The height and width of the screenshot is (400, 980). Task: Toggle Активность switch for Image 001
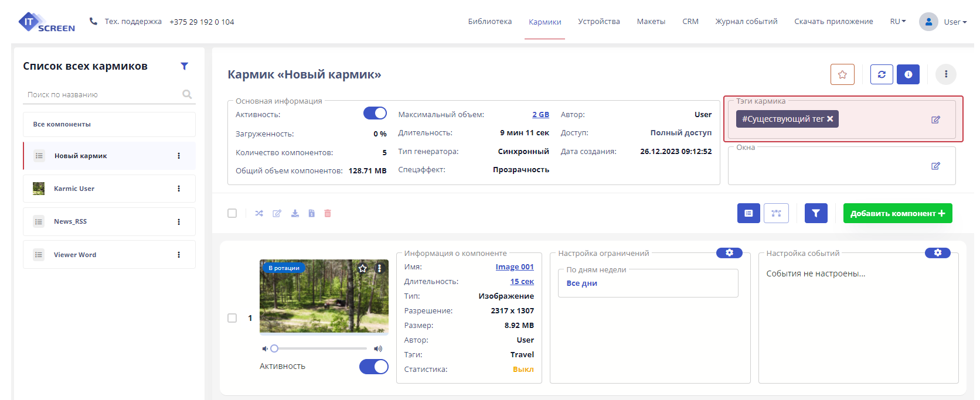373,367
